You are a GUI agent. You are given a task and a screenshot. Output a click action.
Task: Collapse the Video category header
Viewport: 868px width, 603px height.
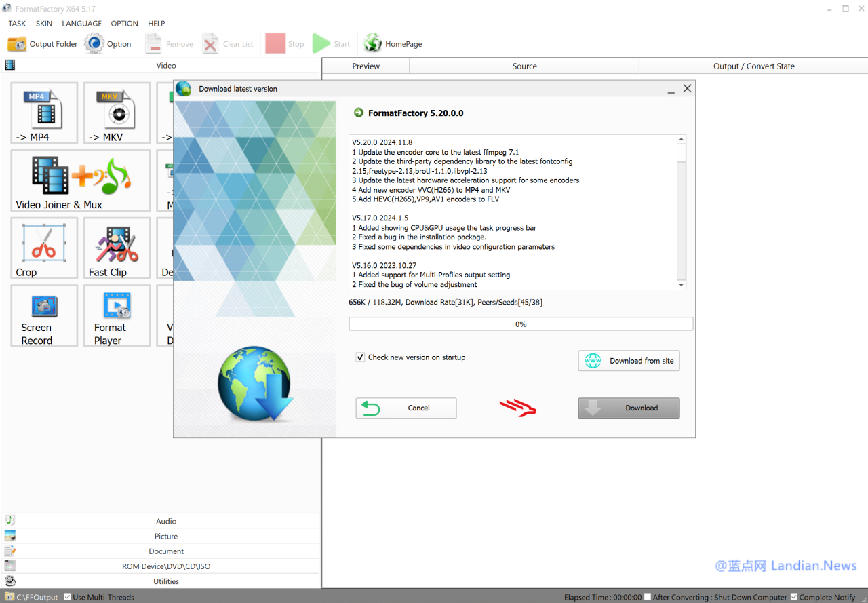(x=160, y=65)
